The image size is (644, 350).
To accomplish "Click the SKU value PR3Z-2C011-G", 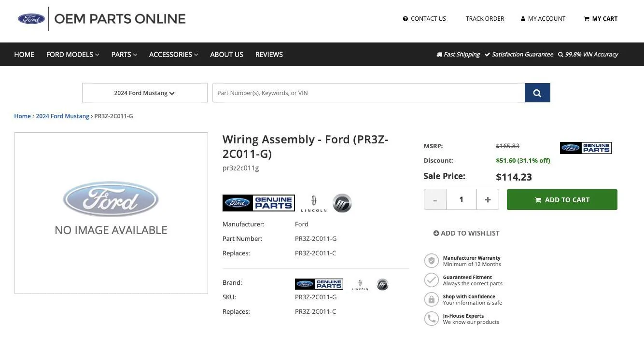I will pos(316,297).
